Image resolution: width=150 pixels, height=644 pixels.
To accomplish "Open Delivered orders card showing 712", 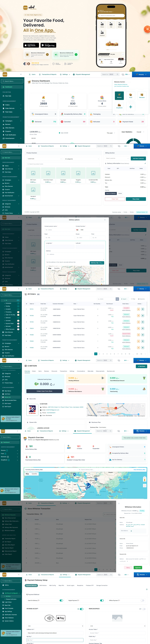I will [44, 122].
